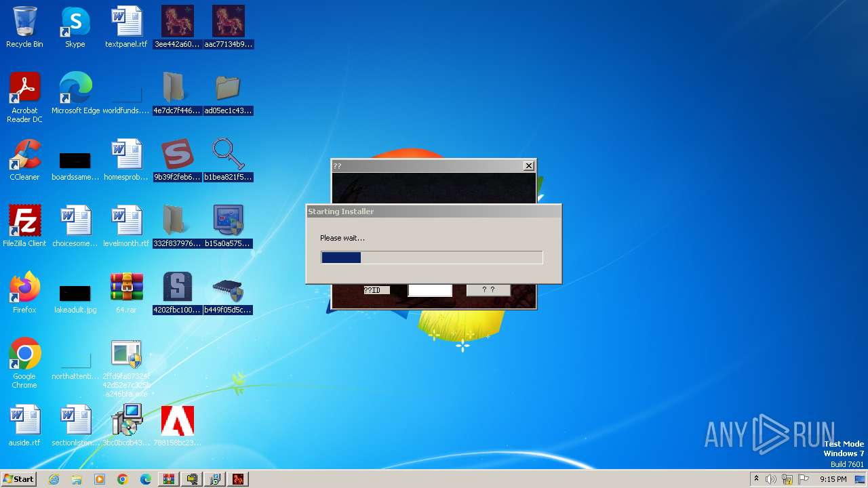Select the b1bea821f5... magnifier icon
Image resolution: width=868 pixels, height=488 pixels.
coord(229,160)
